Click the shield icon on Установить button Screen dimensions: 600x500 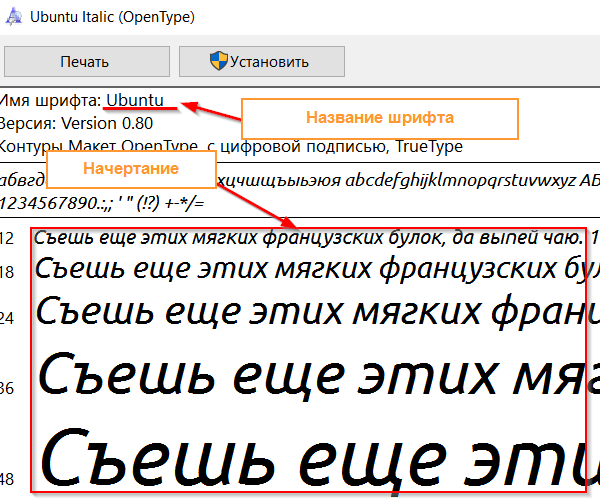(219, 61)
